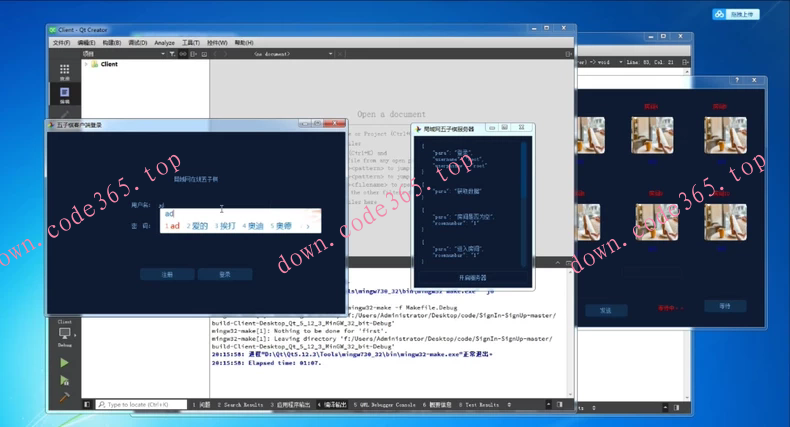This screenshot has height=427, width=790.
Task: Switch to the Search Results output tab
Action: pos(240,405)
